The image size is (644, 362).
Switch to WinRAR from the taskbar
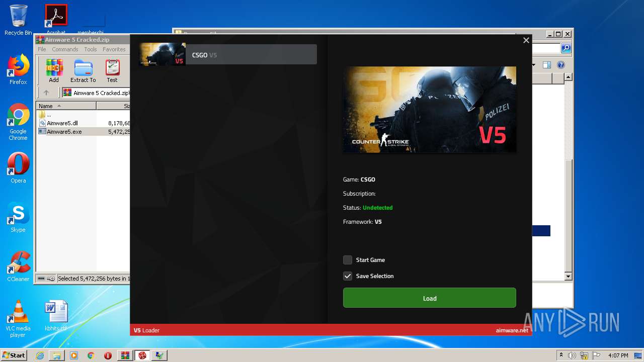(125, 355)
